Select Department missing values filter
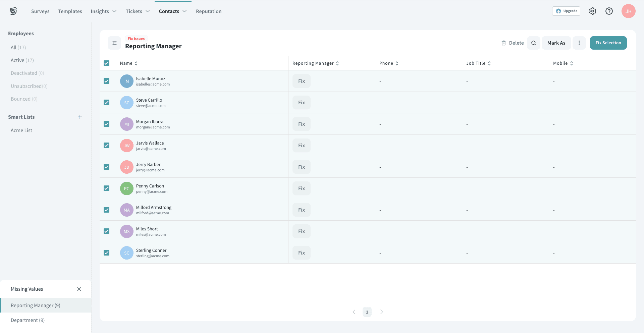The width and height of the screenshot is (644, 333). [x=28, y=320]
